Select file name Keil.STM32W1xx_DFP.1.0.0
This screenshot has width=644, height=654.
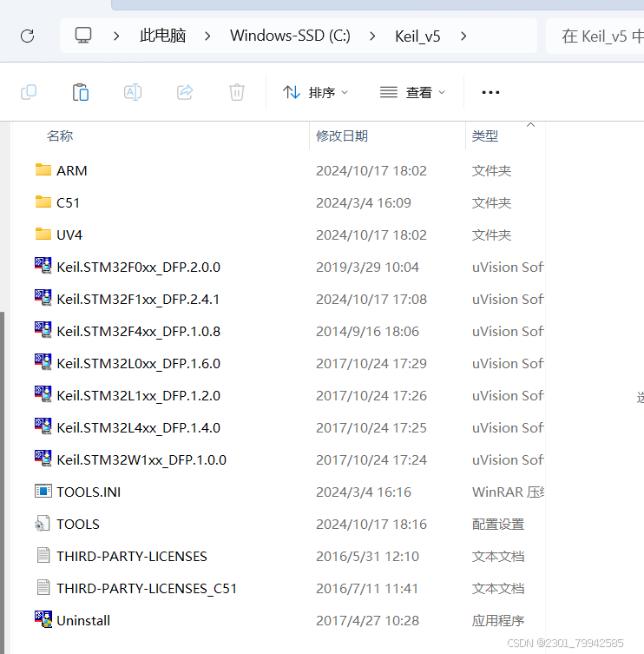[141, 459]
